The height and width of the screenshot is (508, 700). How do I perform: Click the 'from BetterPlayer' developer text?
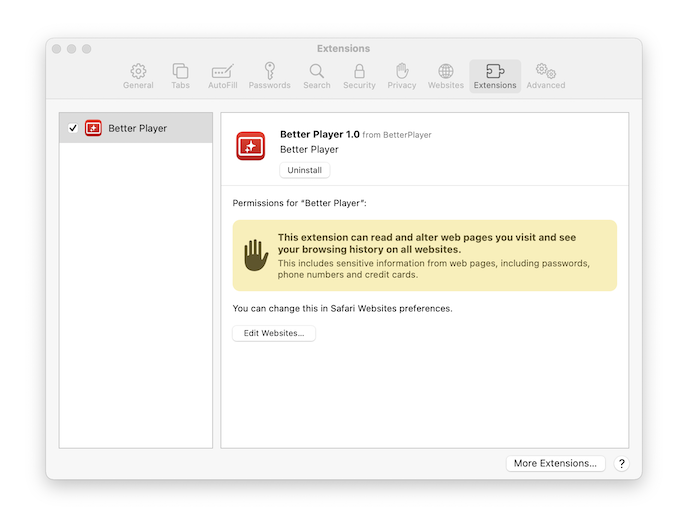pos(397,135)
